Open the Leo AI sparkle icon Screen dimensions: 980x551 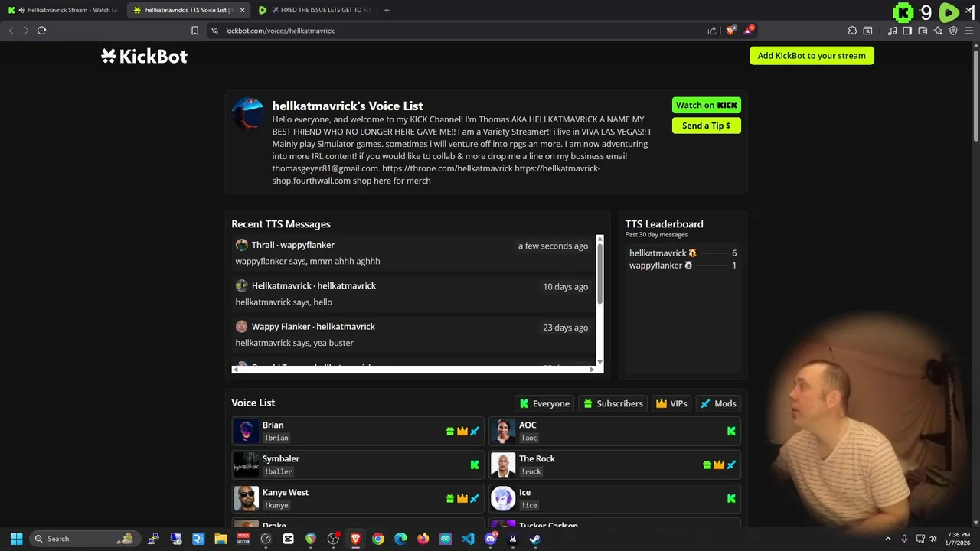(938, 31)
